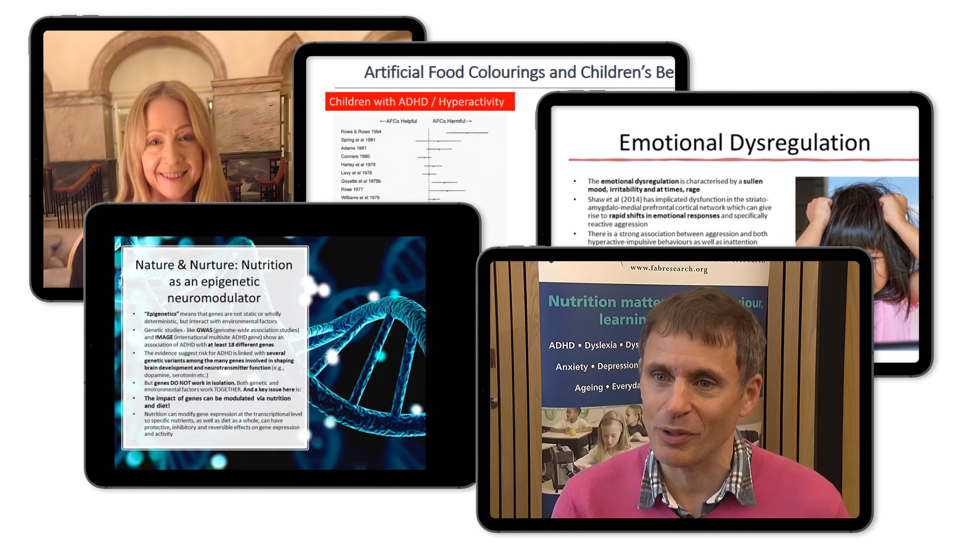Select the Emotional Dysregulation slide title
The image size is (980, 551).
tap(744, 142)
